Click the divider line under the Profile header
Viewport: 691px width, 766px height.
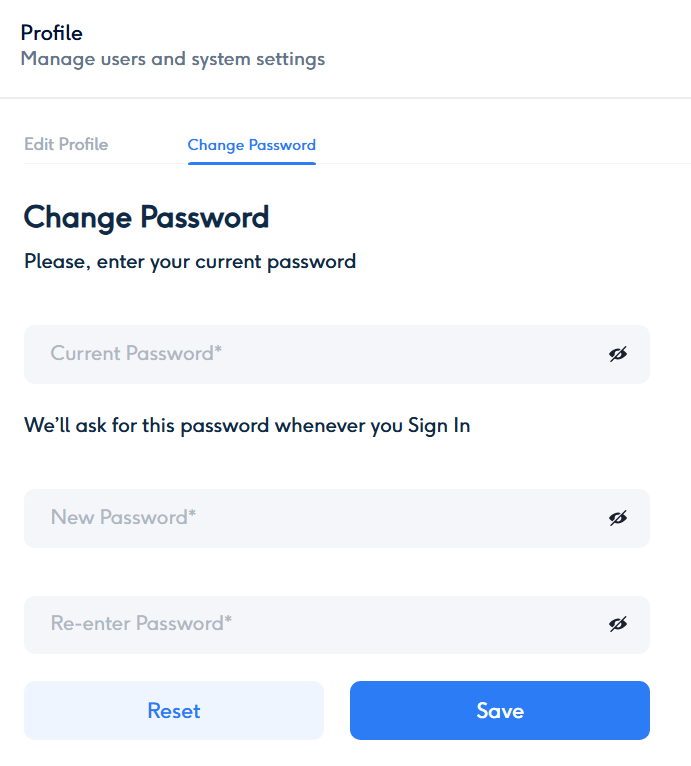click(x=345, y=98)
